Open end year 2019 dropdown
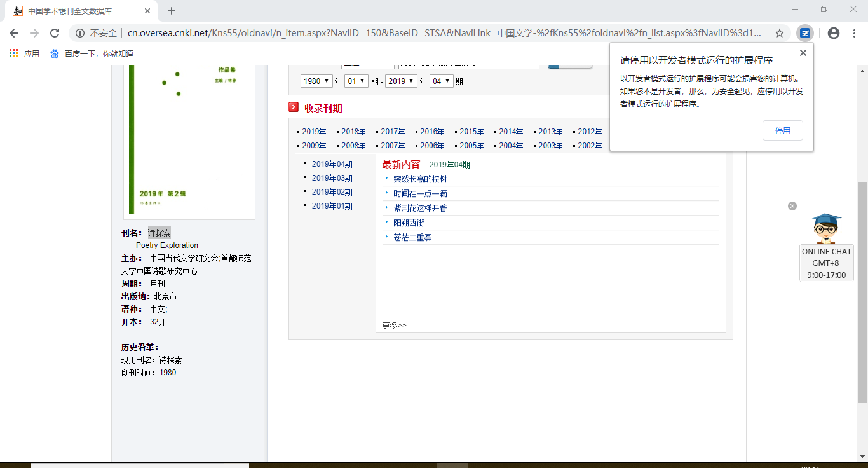The width and height of the screenshot is (868, 468). click(401, 81)
